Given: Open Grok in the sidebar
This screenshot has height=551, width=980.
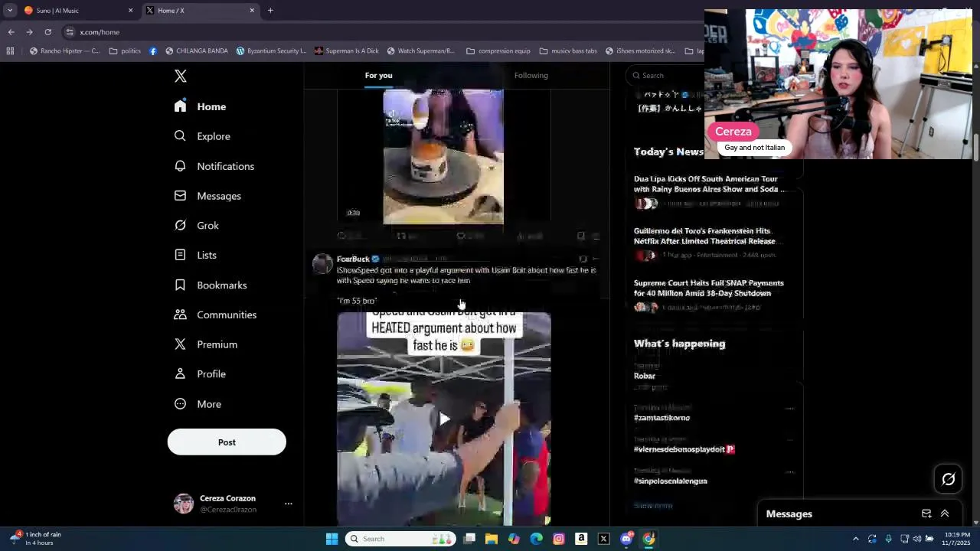Looking at the screenshot, I should click(196, 226).
